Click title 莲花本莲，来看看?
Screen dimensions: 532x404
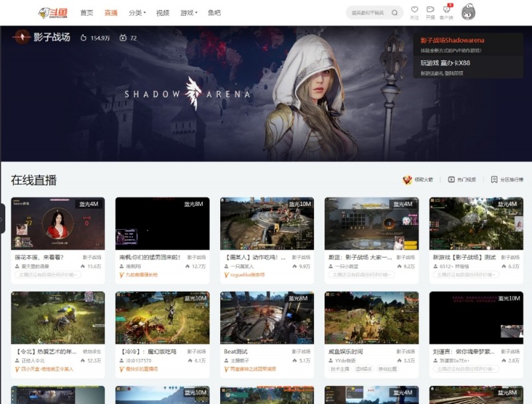pos(39,258)
